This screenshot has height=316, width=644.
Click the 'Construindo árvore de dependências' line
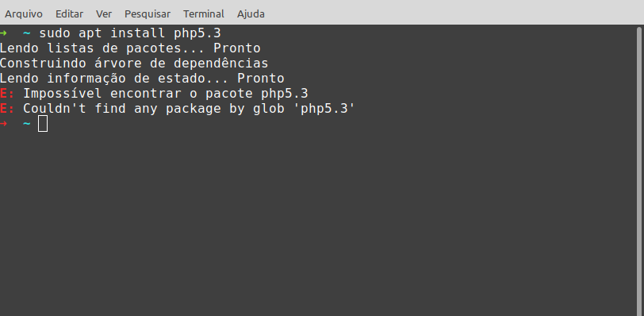(134, 64)
